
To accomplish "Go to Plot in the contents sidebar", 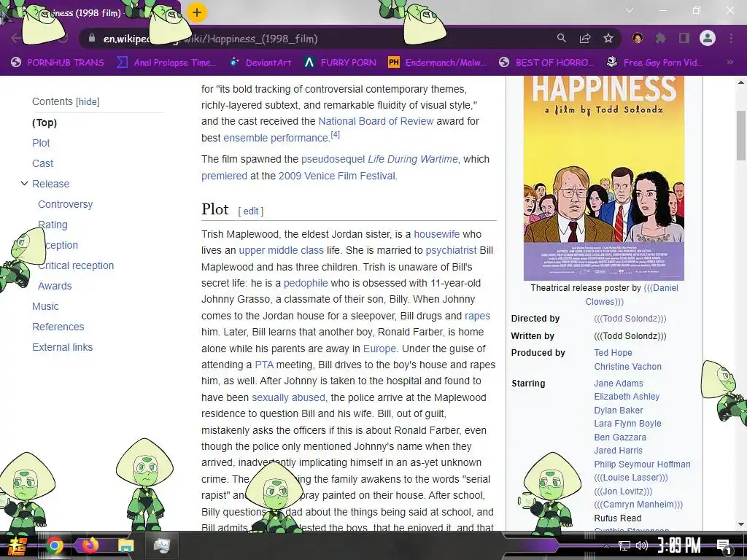I will point(41,143).
